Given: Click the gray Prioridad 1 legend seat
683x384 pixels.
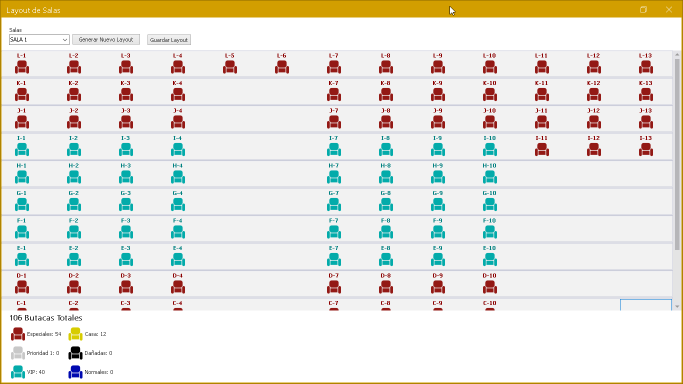Looking at the screenshot, I should point(18,353).
